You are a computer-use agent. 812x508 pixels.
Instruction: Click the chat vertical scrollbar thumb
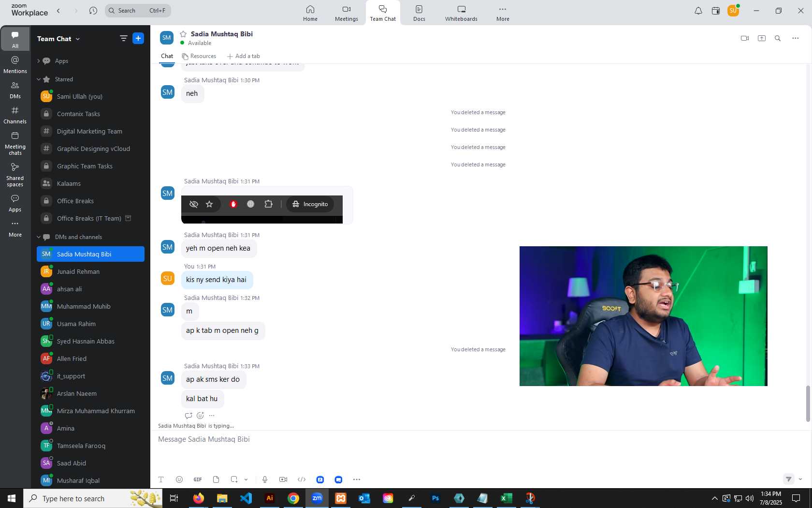pyautogui.click(x=808, y=403)
